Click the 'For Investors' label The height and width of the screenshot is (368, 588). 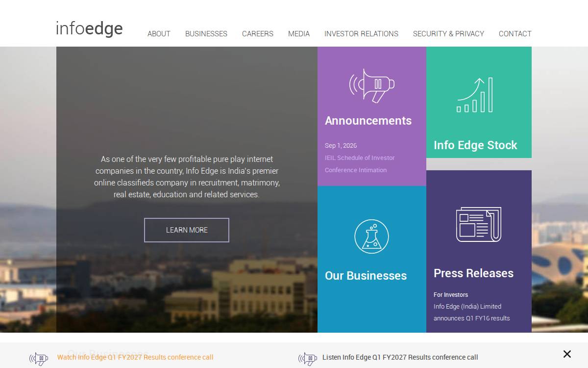[451, 295]
